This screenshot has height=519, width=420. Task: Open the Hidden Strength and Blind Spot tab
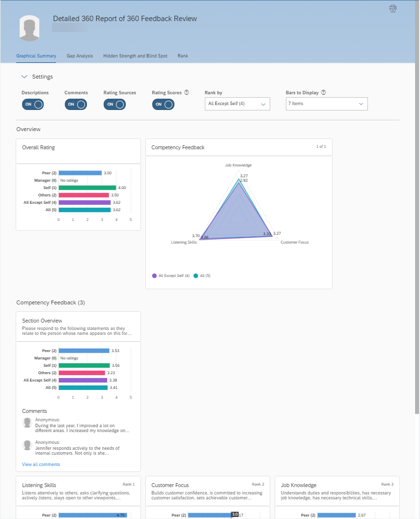tap(135, 55)
